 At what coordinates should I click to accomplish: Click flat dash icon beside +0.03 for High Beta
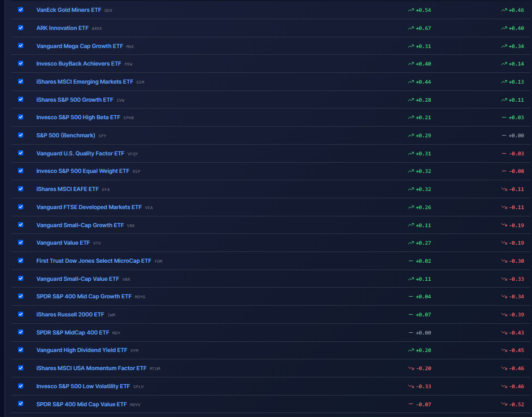point(504,117)
